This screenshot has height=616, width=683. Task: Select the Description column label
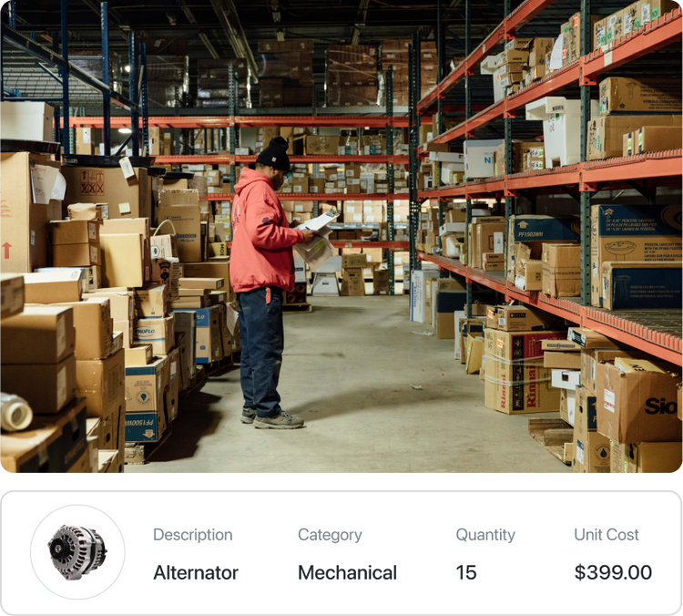point(192,535)
